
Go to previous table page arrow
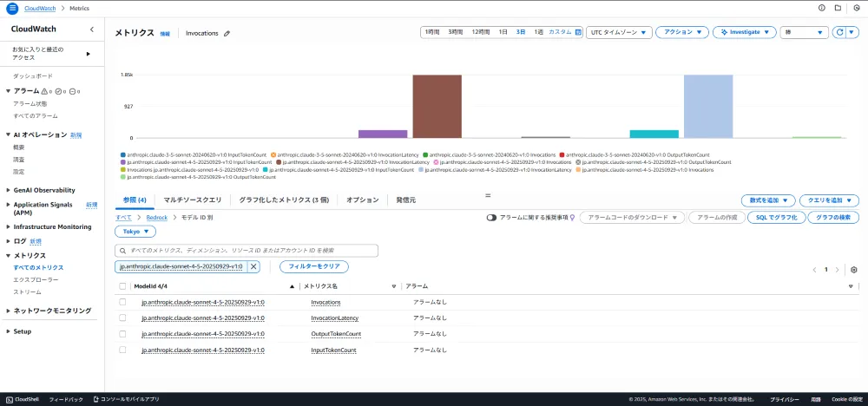coord(814,270)
